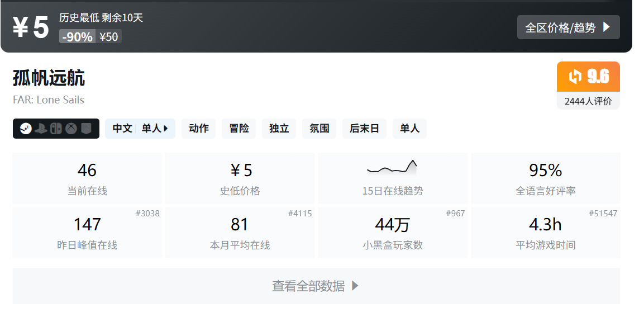The image size is (644, 317).
Task: Click the 后末日 tag
Action: pos(364,129)
